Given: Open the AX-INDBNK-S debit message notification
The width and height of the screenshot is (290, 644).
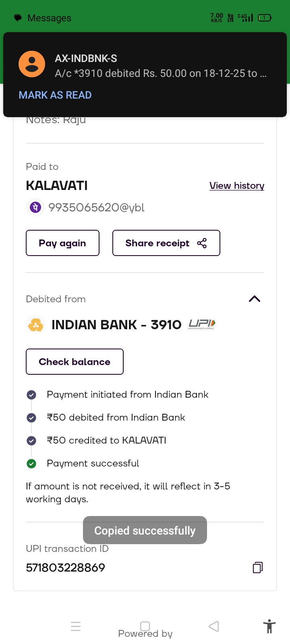Looking at the screenshot, I should coord(160,66).
